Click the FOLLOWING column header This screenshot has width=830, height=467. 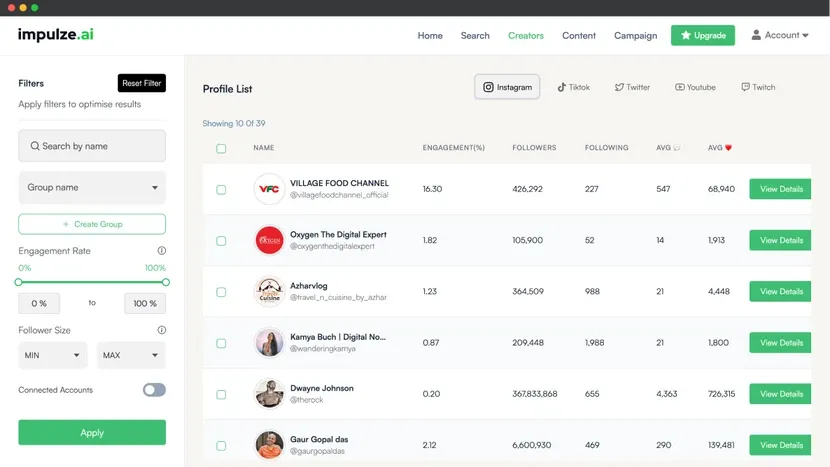click(x=607, y=148)
